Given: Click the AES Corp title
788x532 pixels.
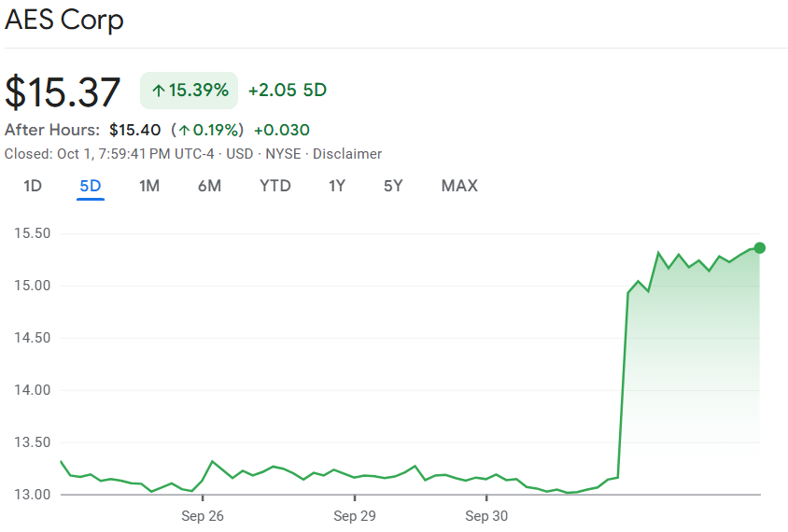Looking at the screenshot, I should point(64,20).
